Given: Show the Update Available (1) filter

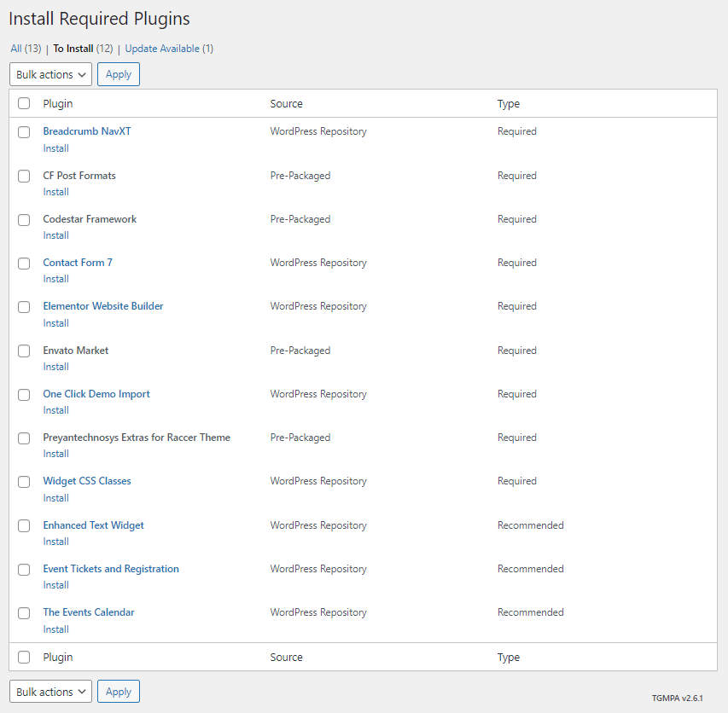Looking at the screenshot, I should 169,49.
